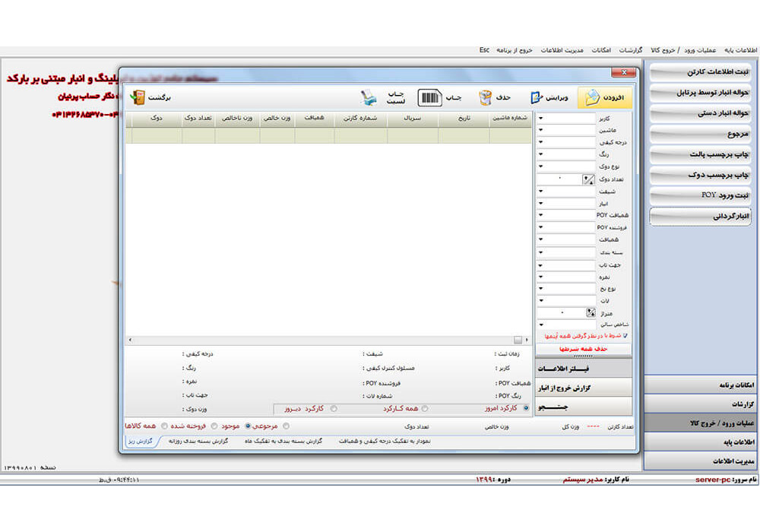This screenshot has height=532, width=760.
Task: Click the تاریخ column header
Action: tap(464, 119)
